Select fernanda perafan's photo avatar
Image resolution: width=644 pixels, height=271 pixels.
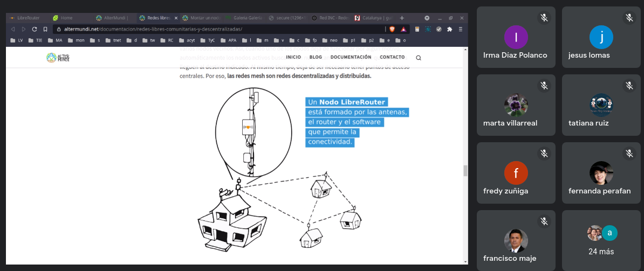(x=601, y=173)
